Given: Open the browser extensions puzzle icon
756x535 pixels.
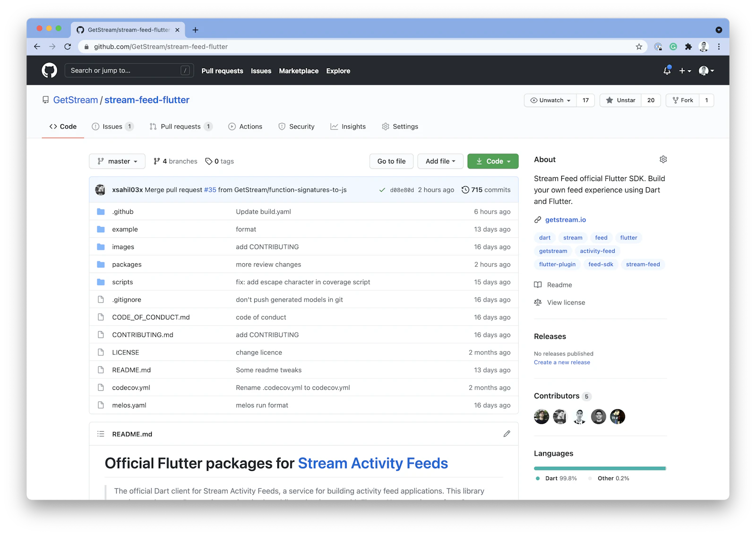Looking at the screenshot, I should coord(688,46).
